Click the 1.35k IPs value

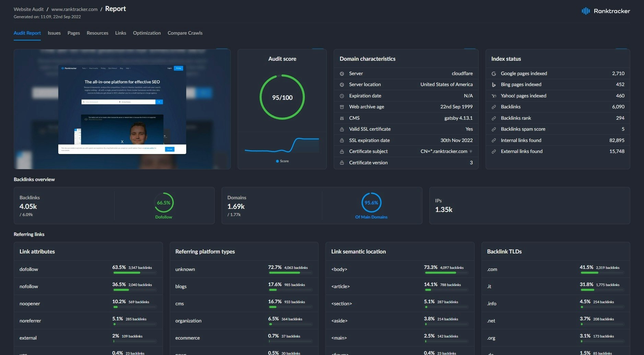click(444, 210)
